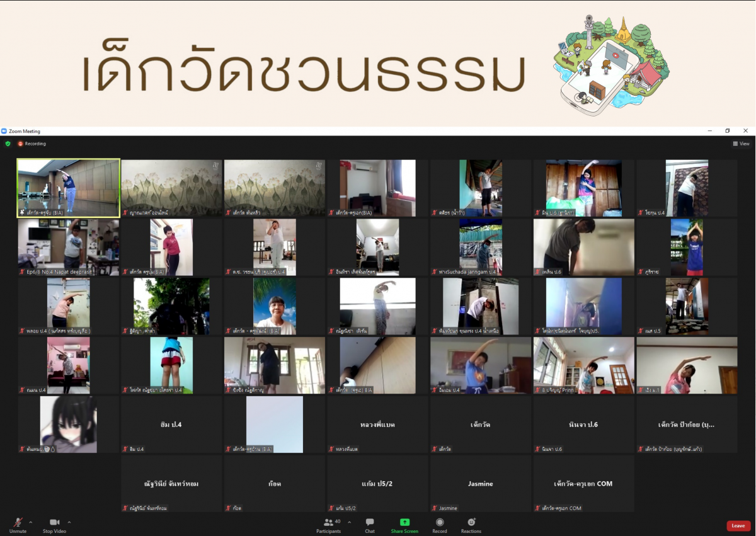Select the Jasmine participant tile
Image resolution: width=756 pixels, height=536 pixels.
click(x=481, y=484)
